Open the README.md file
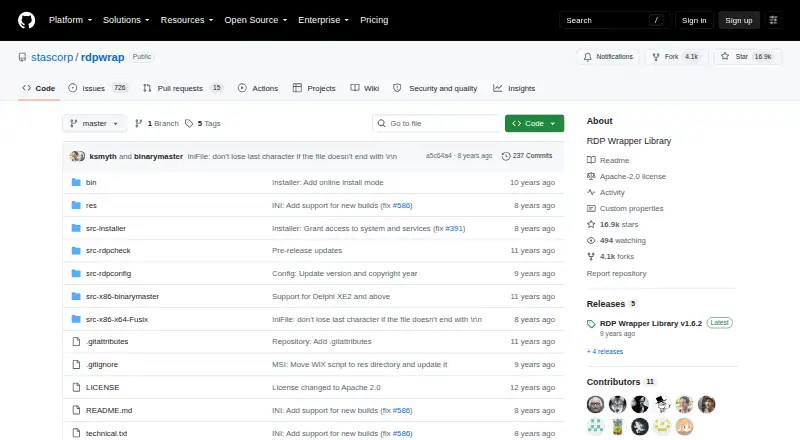This screenshot has height=440, width=800. click(x=109, y=410)
